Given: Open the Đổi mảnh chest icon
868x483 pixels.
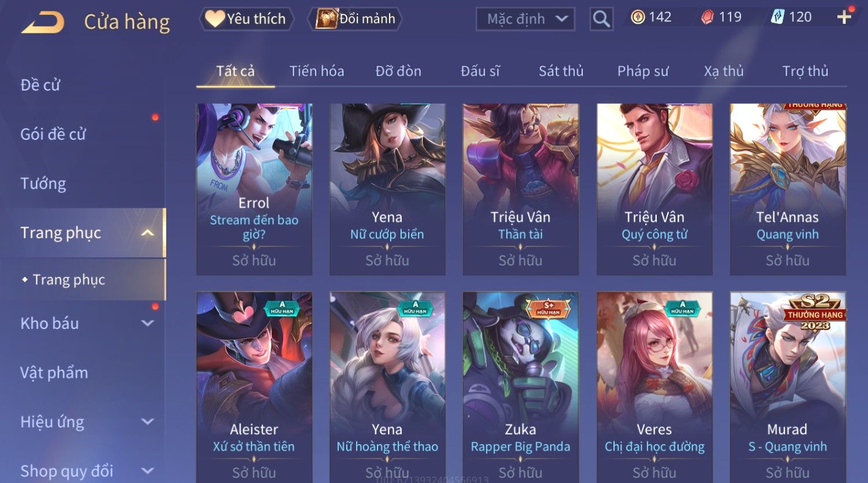Looking at the screenshot, I should 326,18.
